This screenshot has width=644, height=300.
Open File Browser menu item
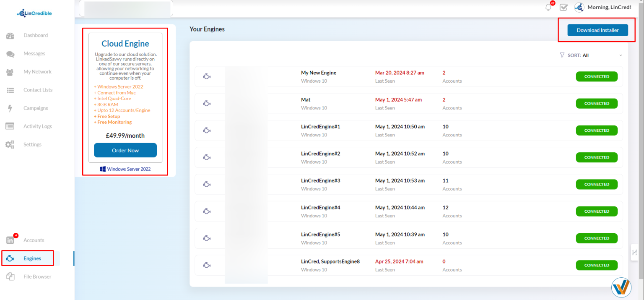pyautogui.click(x=37, y=277)
